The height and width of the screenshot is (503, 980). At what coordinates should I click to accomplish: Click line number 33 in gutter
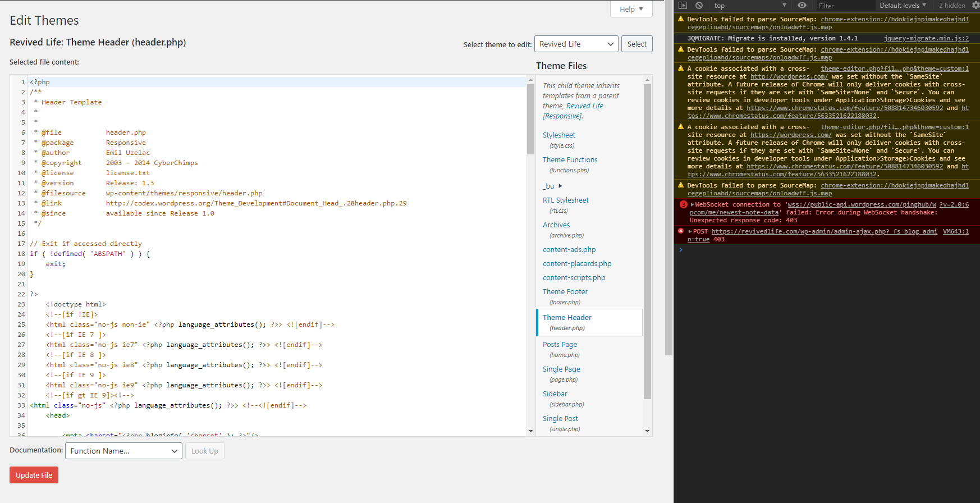click(21, 405)
